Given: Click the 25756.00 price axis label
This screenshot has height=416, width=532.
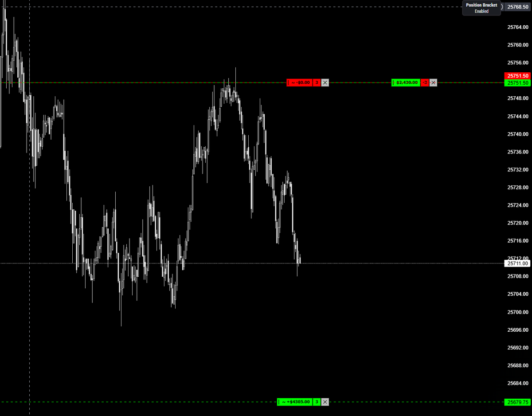Looking at the screenshot, I should pyautogui.click(x=517, y=63).
